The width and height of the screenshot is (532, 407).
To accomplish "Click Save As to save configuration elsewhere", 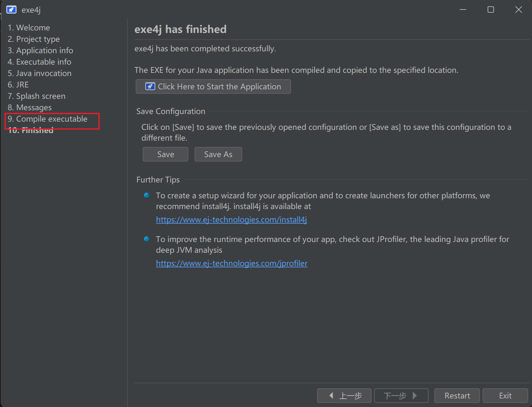I will tap(218, 154).
